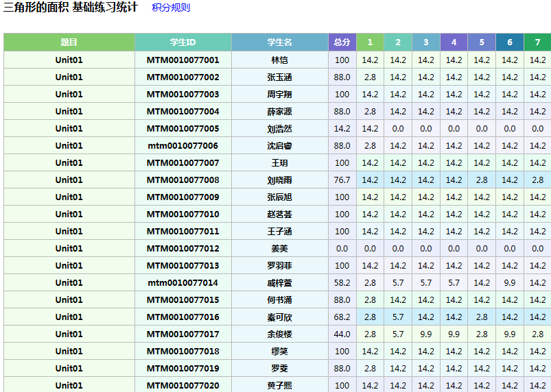The width and height of the screenshot is (551, 392).
Task: Click question 4 column header
Action: [x=454, y=42]
